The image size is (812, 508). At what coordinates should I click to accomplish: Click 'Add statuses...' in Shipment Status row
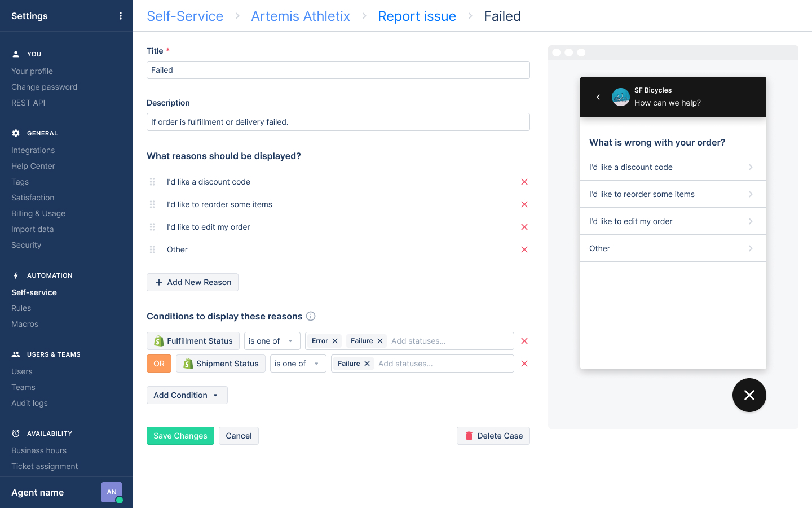pos(405,364)
